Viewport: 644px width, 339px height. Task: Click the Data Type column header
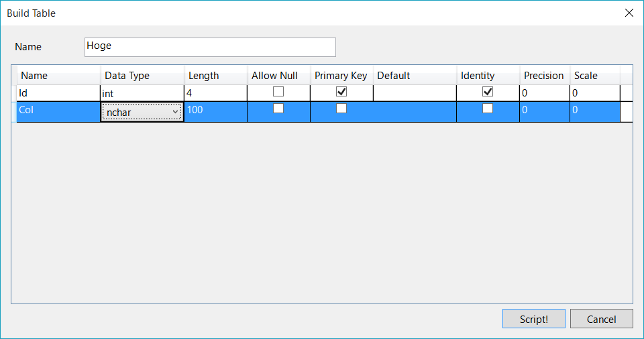tap(142, 76)
